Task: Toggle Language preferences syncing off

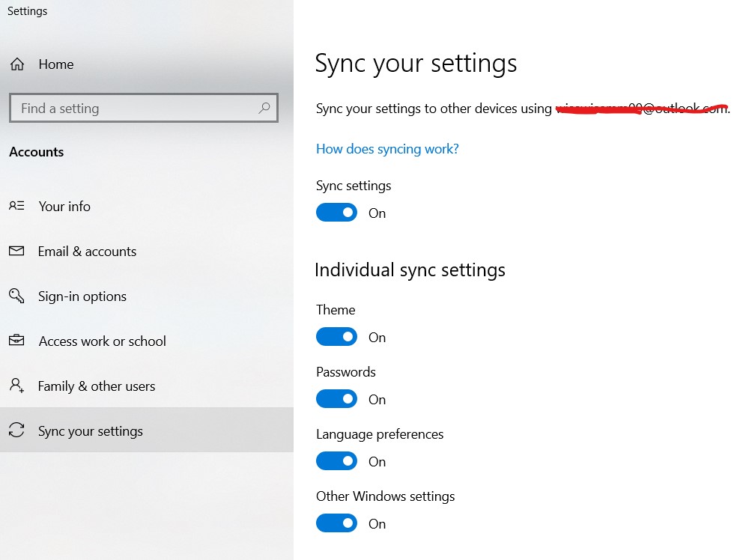Action: pos(336,461)
